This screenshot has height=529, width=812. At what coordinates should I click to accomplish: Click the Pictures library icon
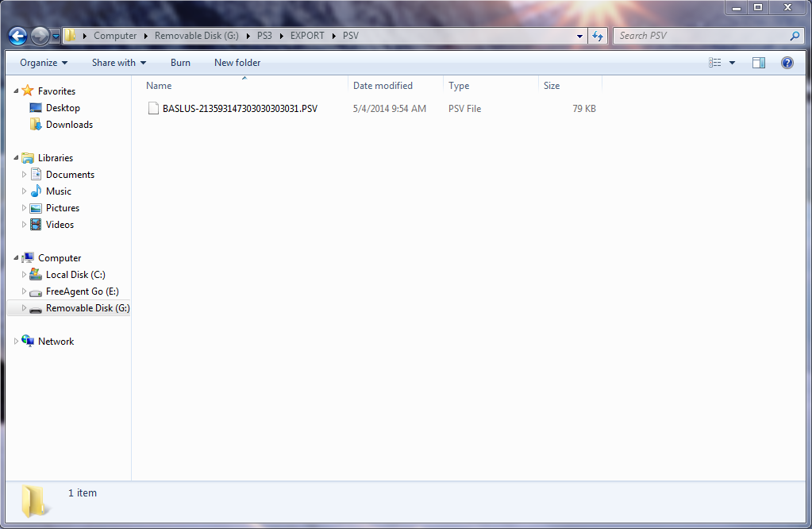pyautogui.click(x=36, y=208)
